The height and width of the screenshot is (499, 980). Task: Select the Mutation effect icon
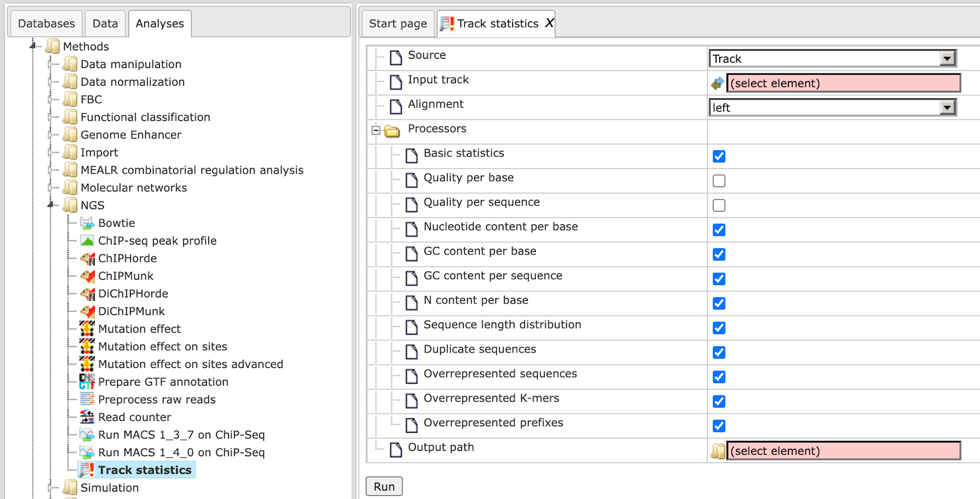(88, 329)
